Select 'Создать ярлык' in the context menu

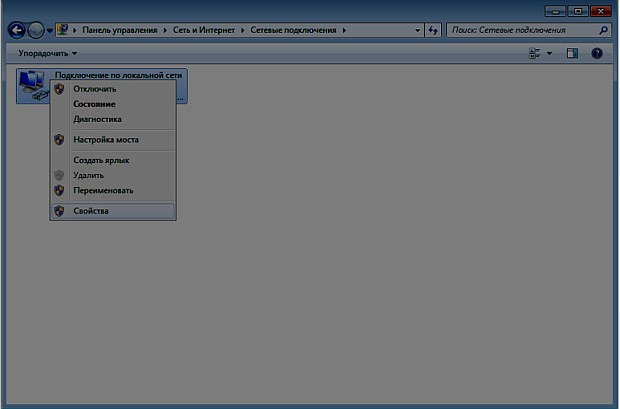pos(101,160)
